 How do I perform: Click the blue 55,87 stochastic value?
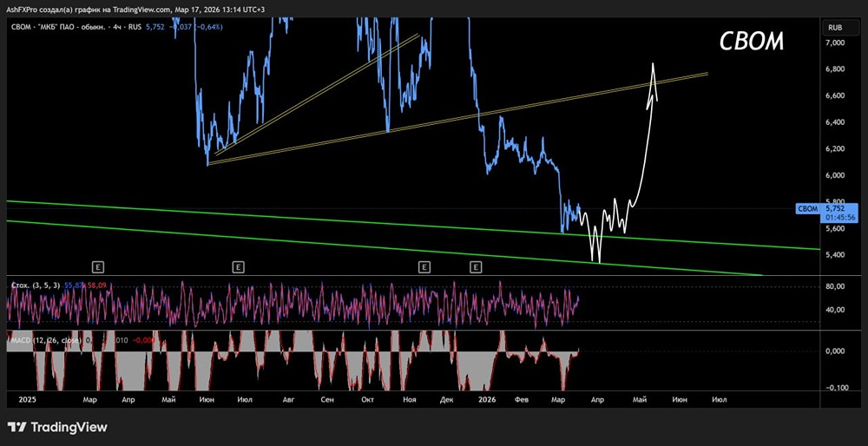[x=74, y=285]
